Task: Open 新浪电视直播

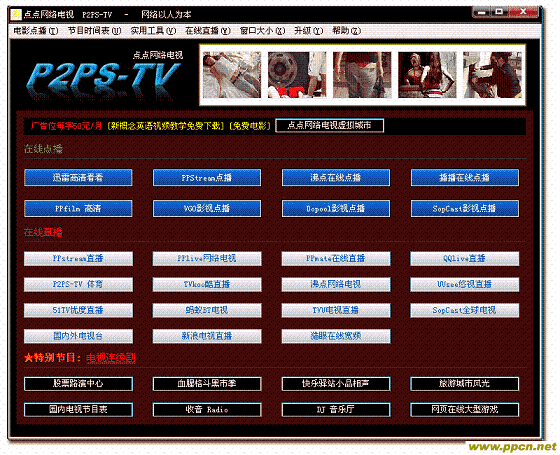Action: pyautogui.click(x=207, y=336)
